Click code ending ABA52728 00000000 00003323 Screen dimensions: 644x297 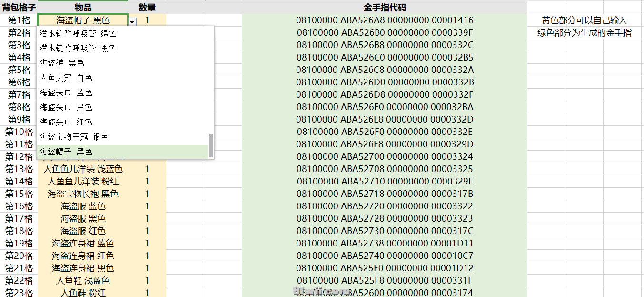click(385, 218)
